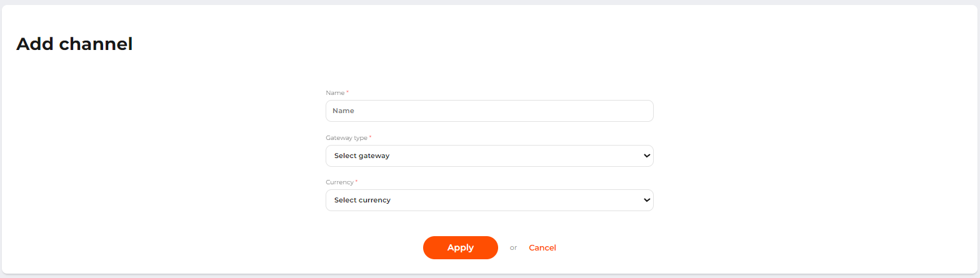Click the Add channel heading
The image size is (980, 278).
point(74,44)
